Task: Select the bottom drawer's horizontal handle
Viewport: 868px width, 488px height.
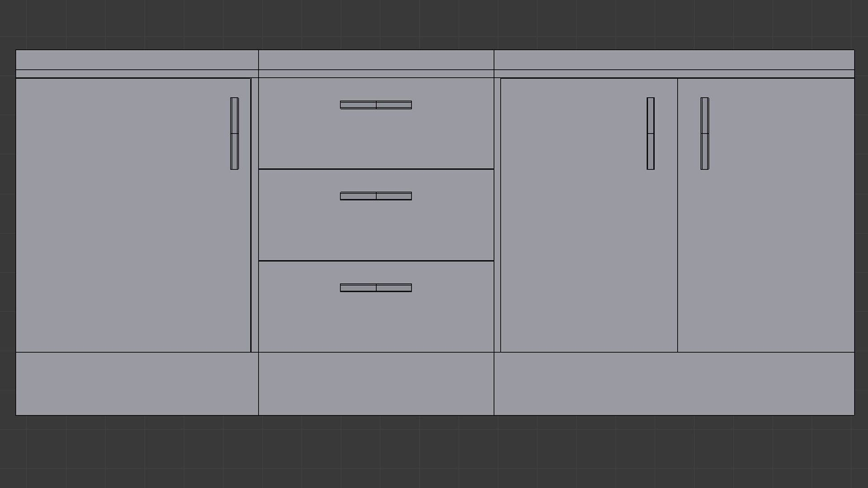Action: click(376, 288)
